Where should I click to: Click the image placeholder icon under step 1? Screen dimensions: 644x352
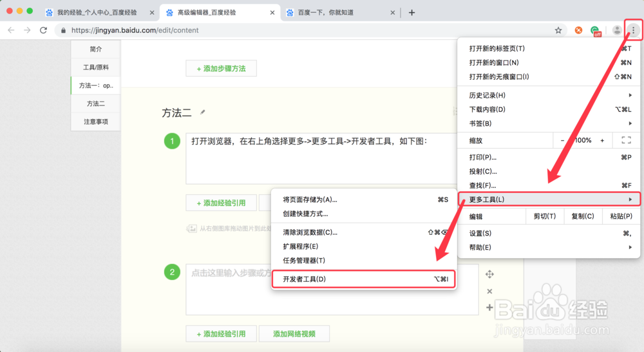(x=191, y=228)
